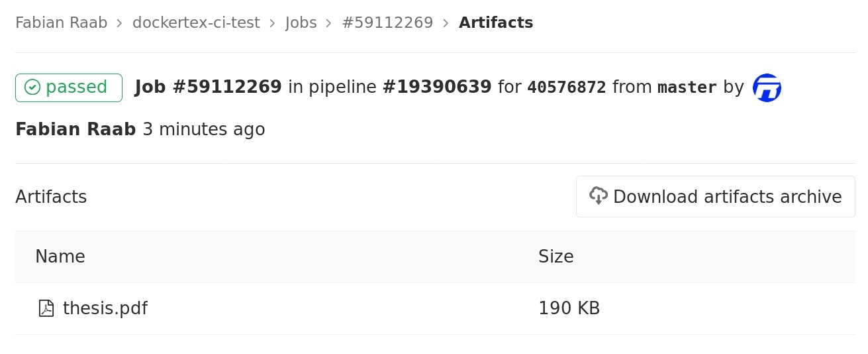This screenshot has width=868, height=354.
Task: Click the passed status check icon
Action: (32, 88)
